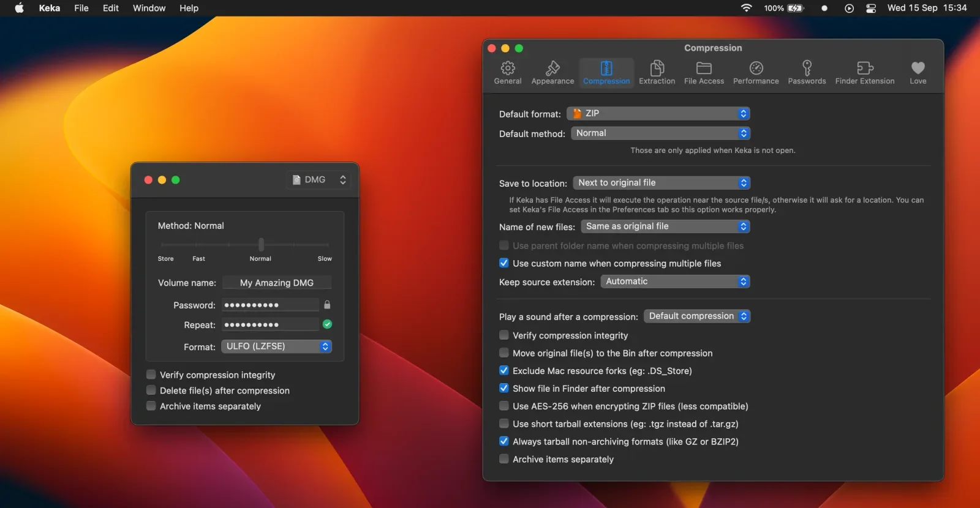Click the Wi-Fi status icon
Image resolution: width=980 pixels, height=508 pixels.
click(746, 8)
